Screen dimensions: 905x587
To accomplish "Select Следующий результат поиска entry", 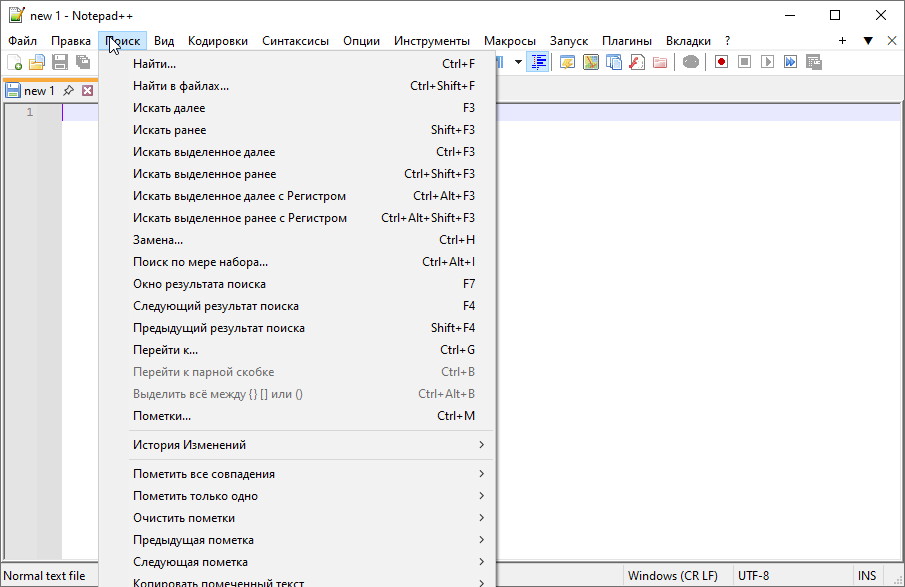I will [x=297, y=306].
